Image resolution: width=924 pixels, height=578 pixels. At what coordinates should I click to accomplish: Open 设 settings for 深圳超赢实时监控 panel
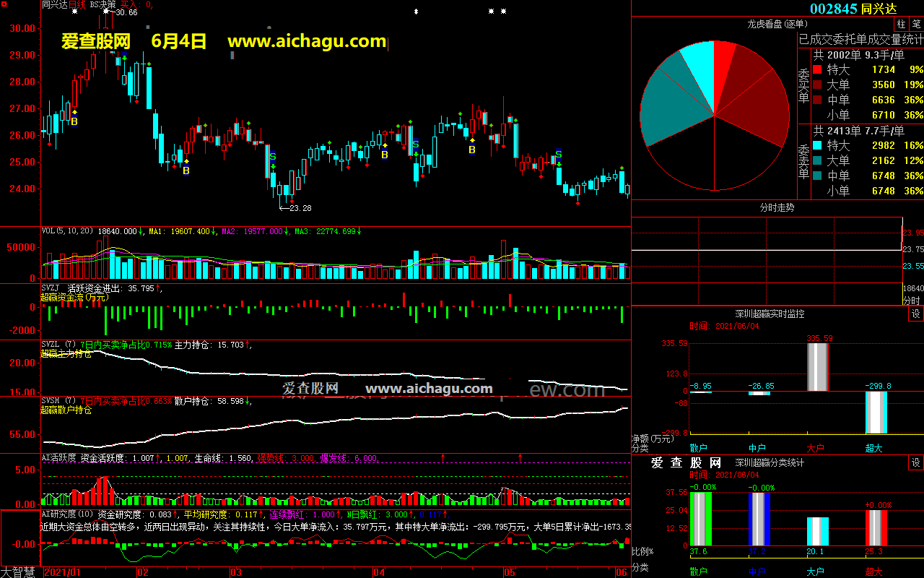point(915,314)
